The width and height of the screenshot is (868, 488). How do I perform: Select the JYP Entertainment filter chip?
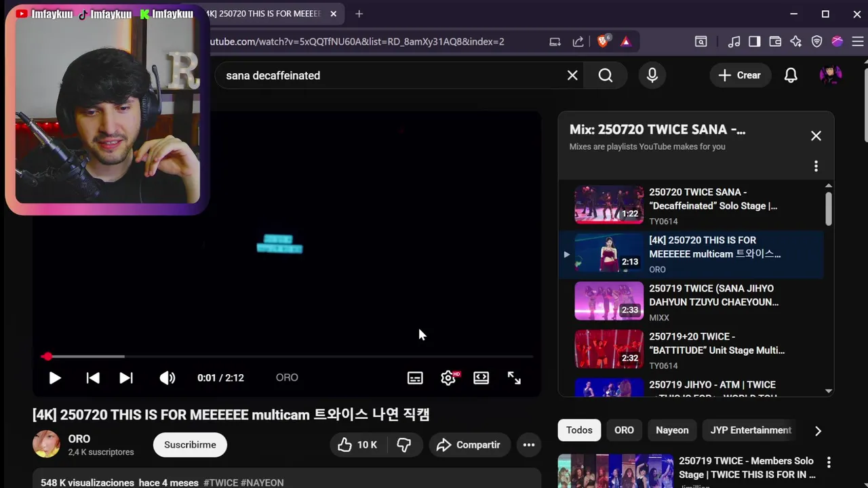(x=751, y=430)
